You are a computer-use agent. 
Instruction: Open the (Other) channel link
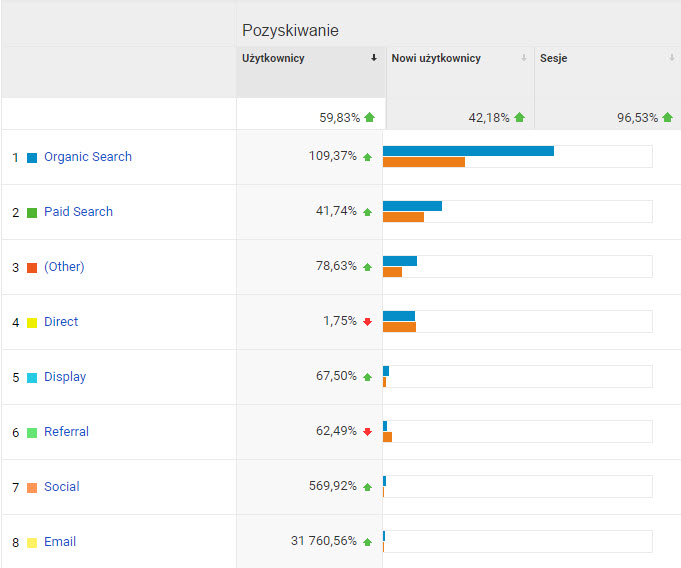coord(64,267)
